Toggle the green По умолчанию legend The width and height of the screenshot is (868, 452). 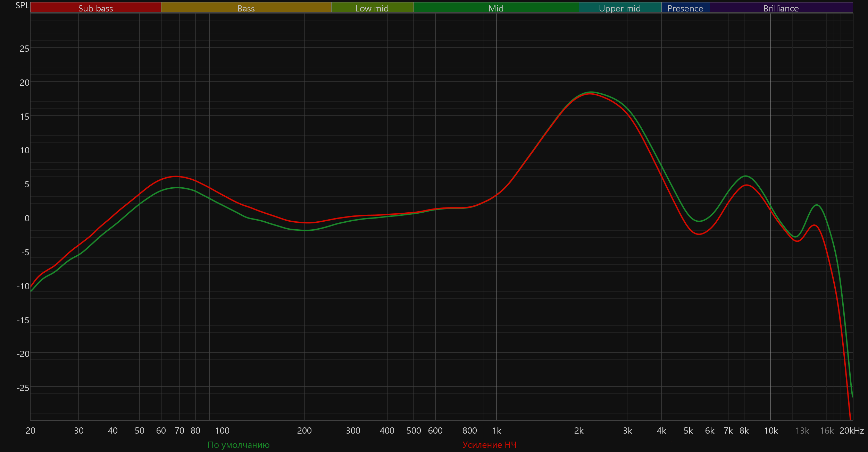pyautogui.click(x=238, y=445)
